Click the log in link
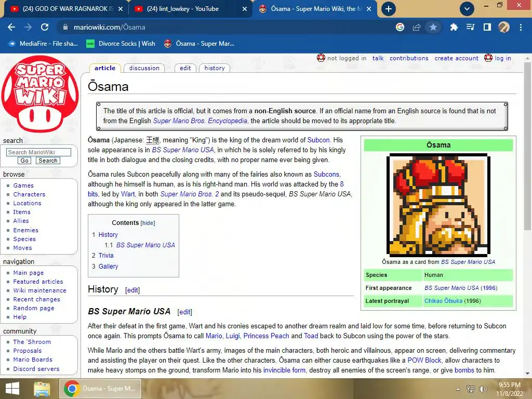 pyautogui.click(x=503, y=58)
